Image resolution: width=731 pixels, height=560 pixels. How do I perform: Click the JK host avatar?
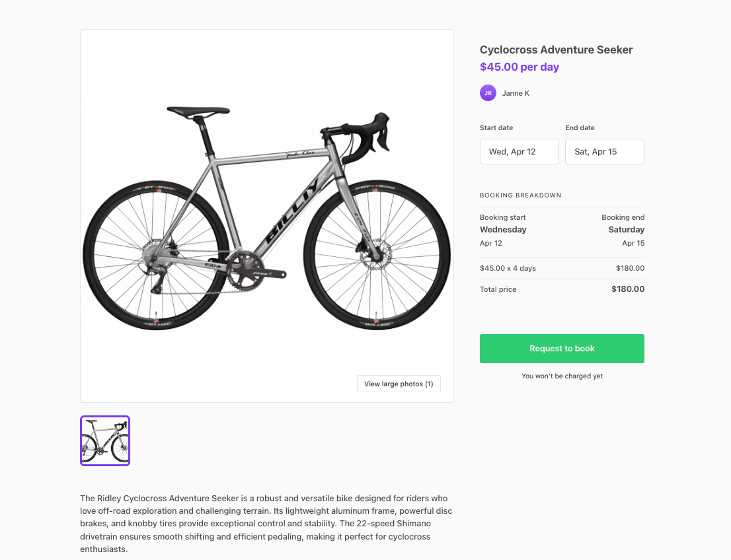488,93
